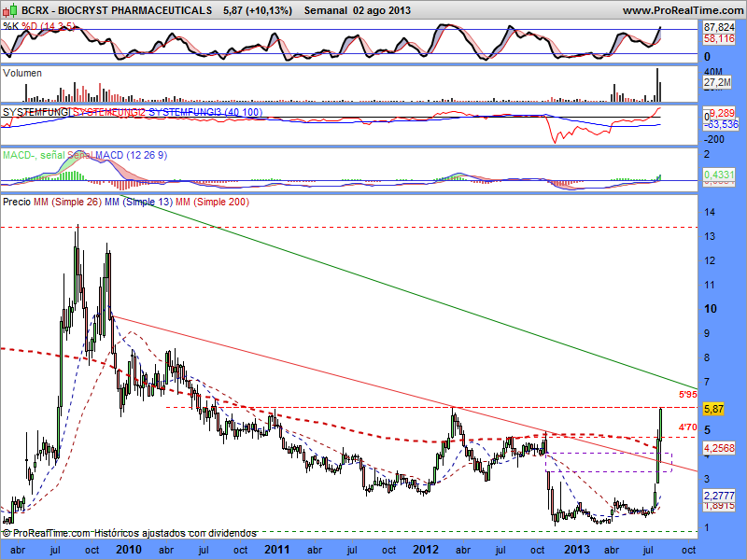The image size is (747, 560).
Task: Click the 2,2777 moving average value
Action: pos(719,496)
